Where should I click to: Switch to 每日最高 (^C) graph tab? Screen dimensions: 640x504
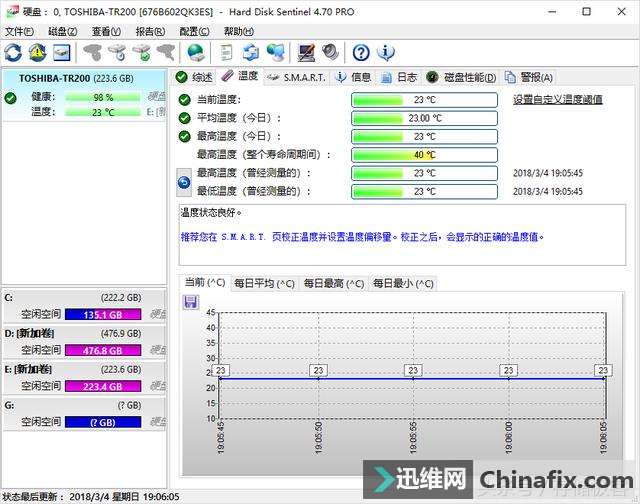333,283
